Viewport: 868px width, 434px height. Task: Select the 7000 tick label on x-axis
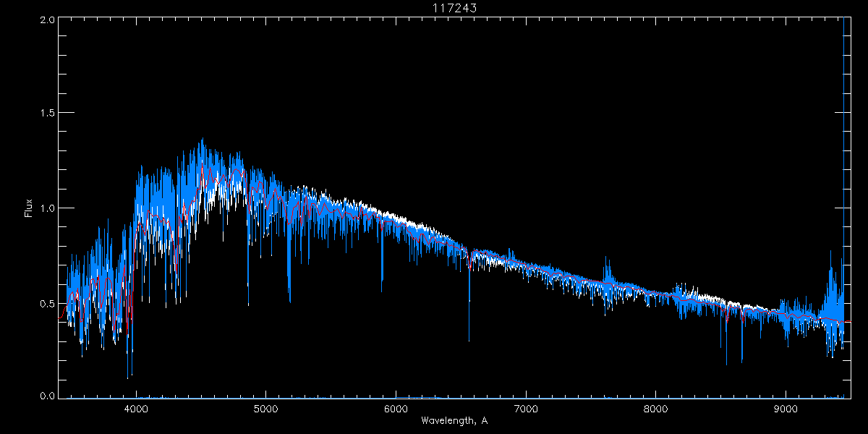click(x=526, y=407)
